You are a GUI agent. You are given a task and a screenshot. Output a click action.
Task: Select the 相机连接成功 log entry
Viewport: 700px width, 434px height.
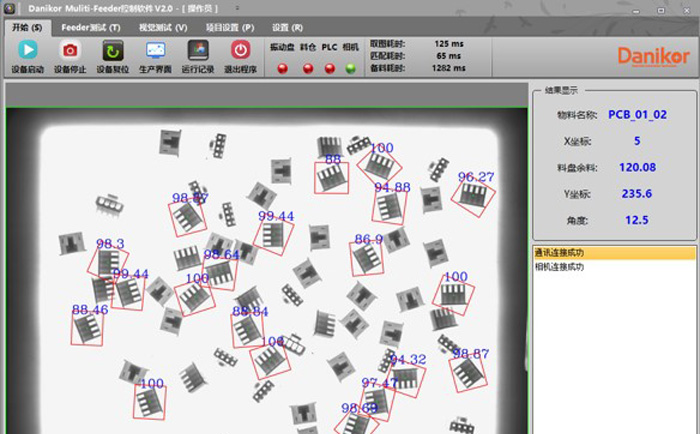coord(560,267)
